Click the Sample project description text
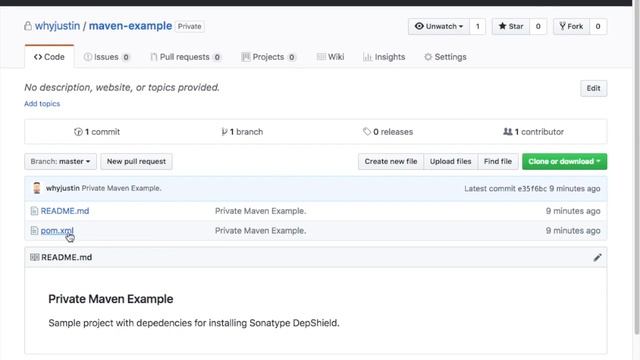 point(194,323)
